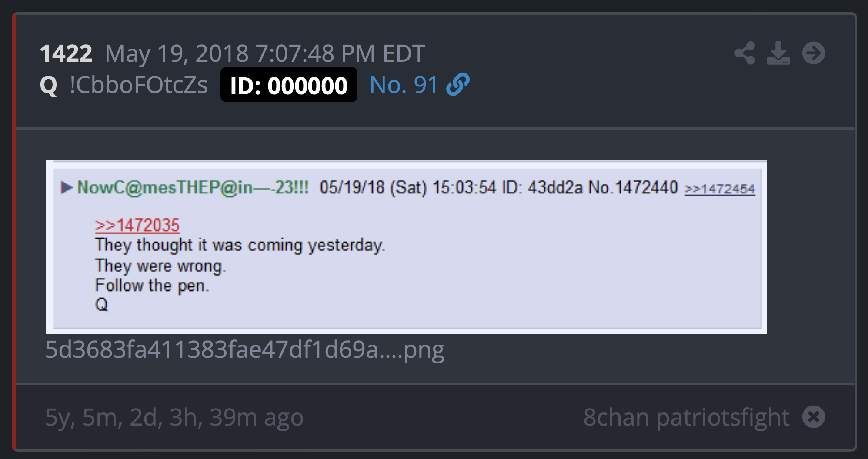
Task: Download the post using the download icon
Action: pyautogui.click(x=778, y=53)
